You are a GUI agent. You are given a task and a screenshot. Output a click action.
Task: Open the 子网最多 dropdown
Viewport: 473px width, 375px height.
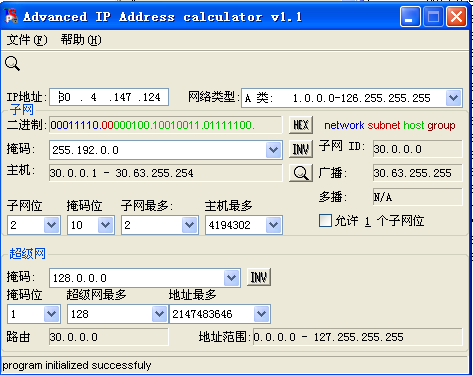[190, 225]
